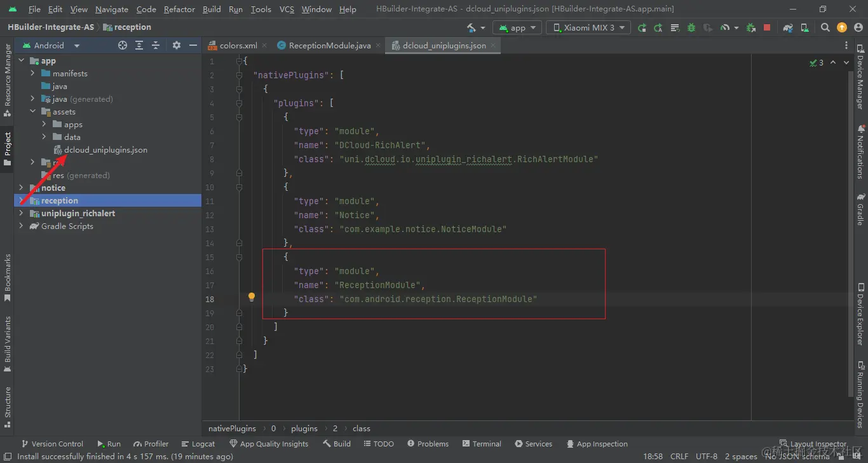Fold the nativePlugins array on line 2
Screen dimensions: 868x463
(240, 75)
